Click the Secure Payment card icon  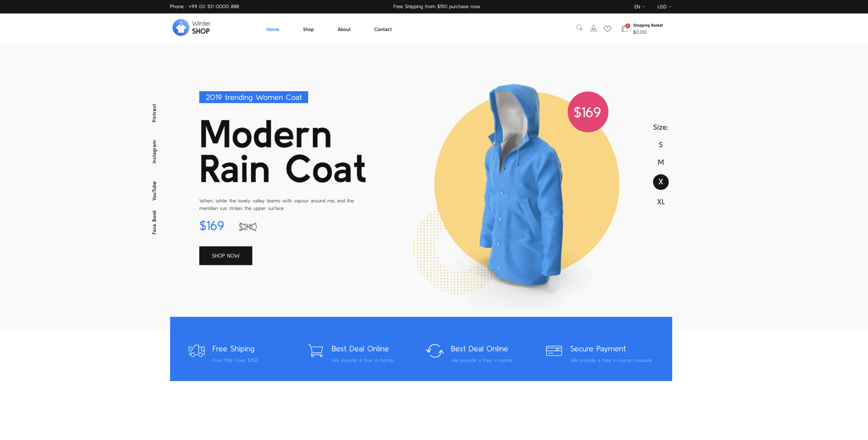click(x=554, y=351)
